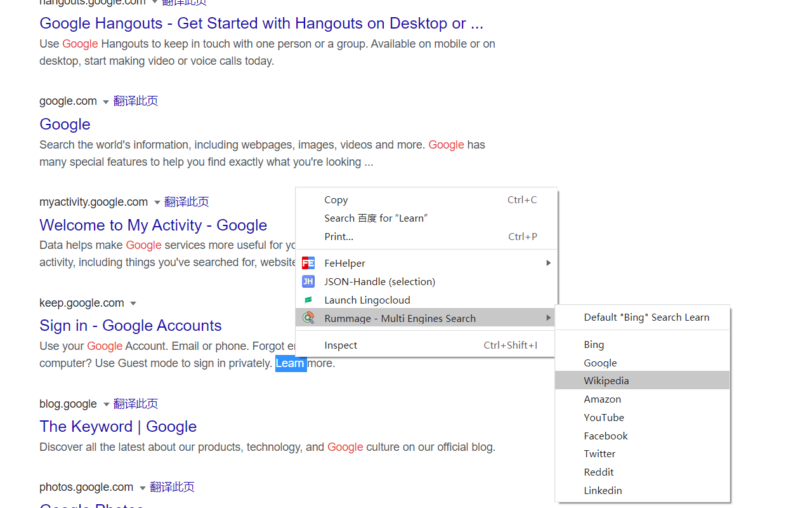Open Sign in - Google Accounts result
This screenshot has width=812, height=508.
click(131, 326)
